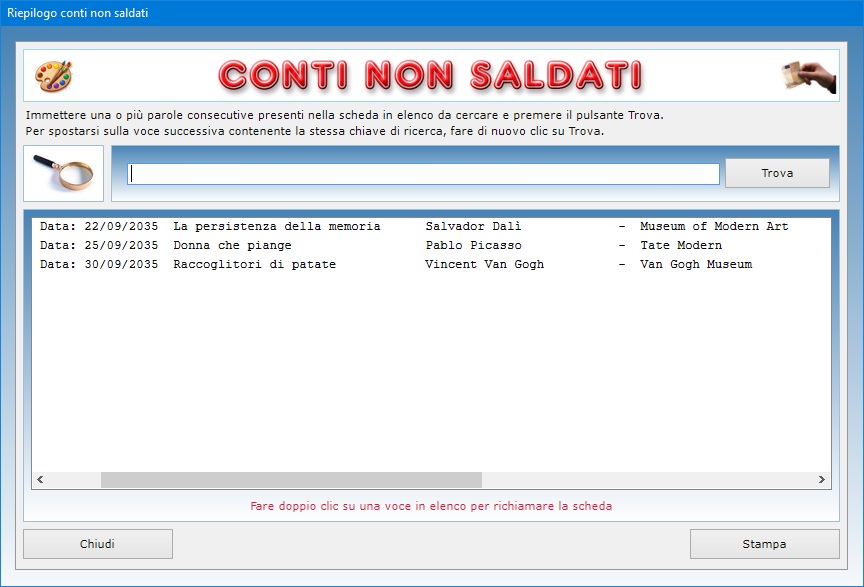This screenshot has height=587, width=864.
Task: Select the 'Raccoglitori di patate' entry
Action: coord(254,265)
